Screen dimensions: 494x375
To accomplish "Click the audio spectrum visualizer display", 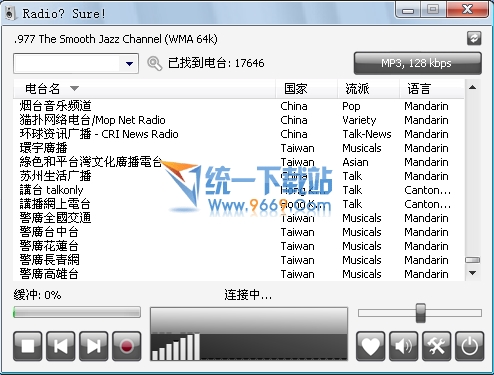I will (249, 334).
